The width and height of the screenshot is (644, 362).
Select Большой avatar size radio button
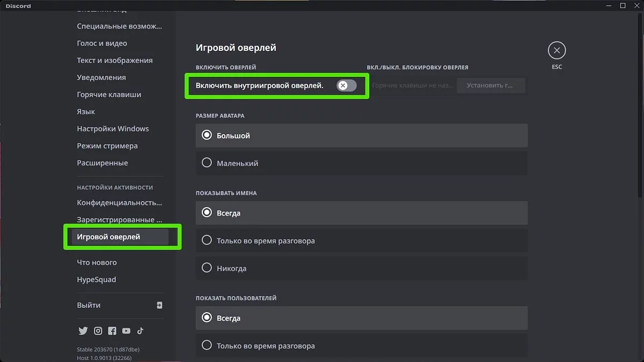(207, 136)
